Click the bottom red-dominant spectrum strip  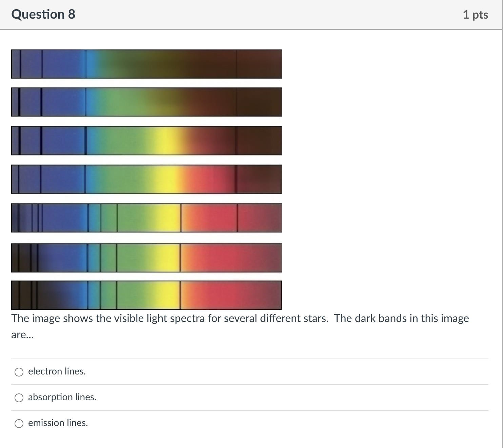tap(146, 294)
